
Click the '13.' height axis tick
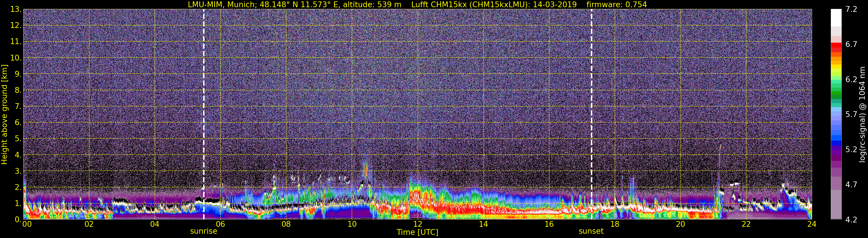[16, 9]
